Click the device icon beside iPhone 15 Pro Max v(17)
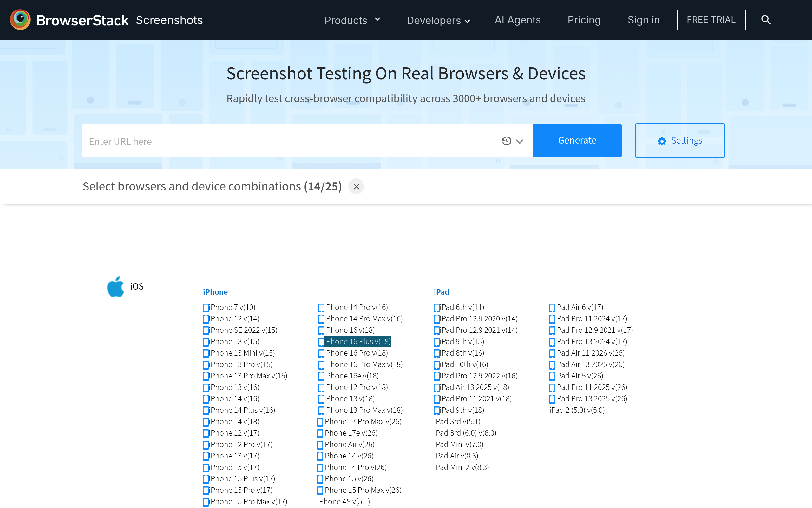The width and height of the screenshot is (812, 508). pyautogui.click(x=206, y=502)
